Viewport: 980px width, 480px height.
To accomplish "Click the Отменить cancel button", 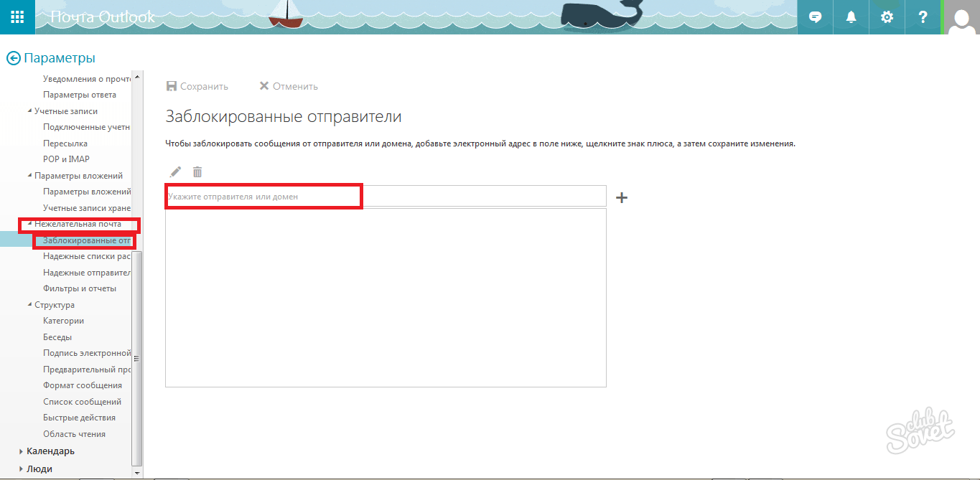I will click(x=289, y=86).
